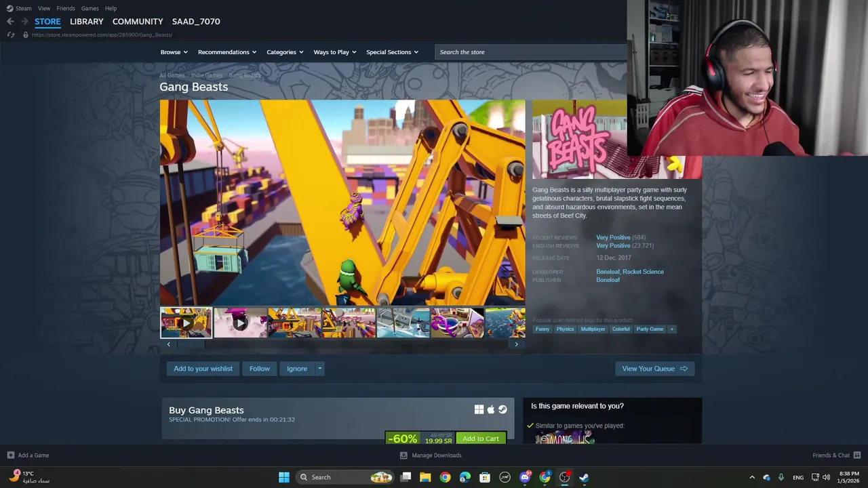
Task: Open the Windows Start menu
Action: (x=284, y=477)
